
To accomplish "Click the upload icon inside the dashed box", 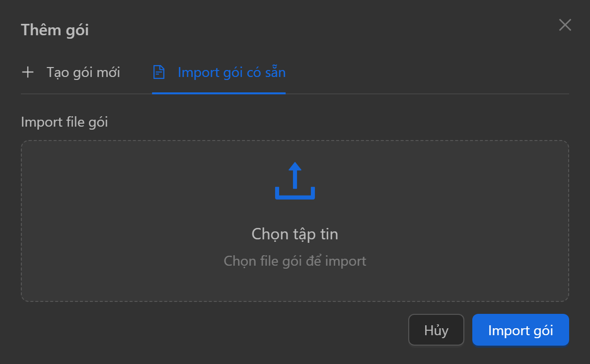I will pyautogui.click(x=295, y=180).
